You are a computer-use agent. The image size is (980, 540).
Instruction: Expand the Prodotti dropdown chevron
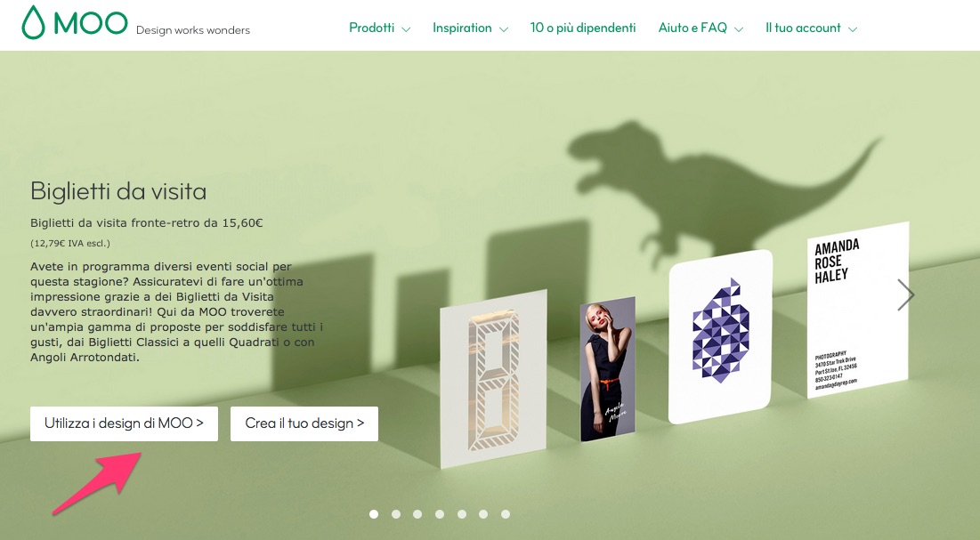point(406,29)
